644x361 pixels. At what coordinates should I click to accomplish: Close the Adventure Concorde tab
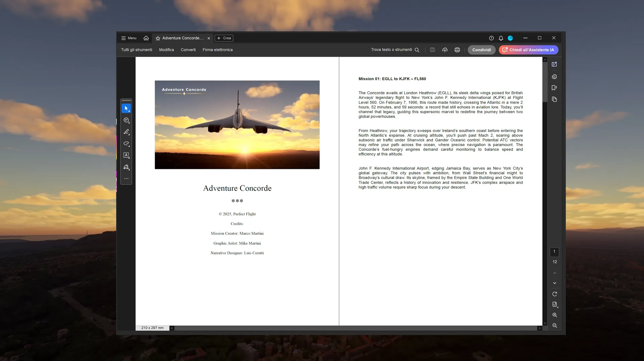(209, 38)
